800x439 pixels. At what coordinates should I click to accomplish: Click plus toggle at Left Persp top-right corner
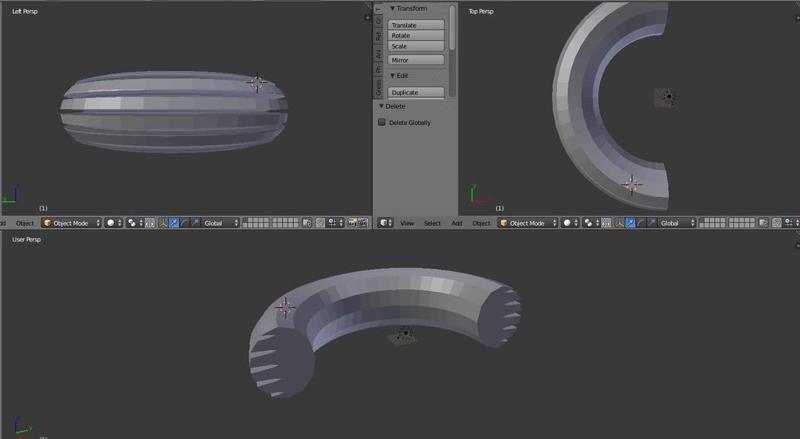click(368, 18)
